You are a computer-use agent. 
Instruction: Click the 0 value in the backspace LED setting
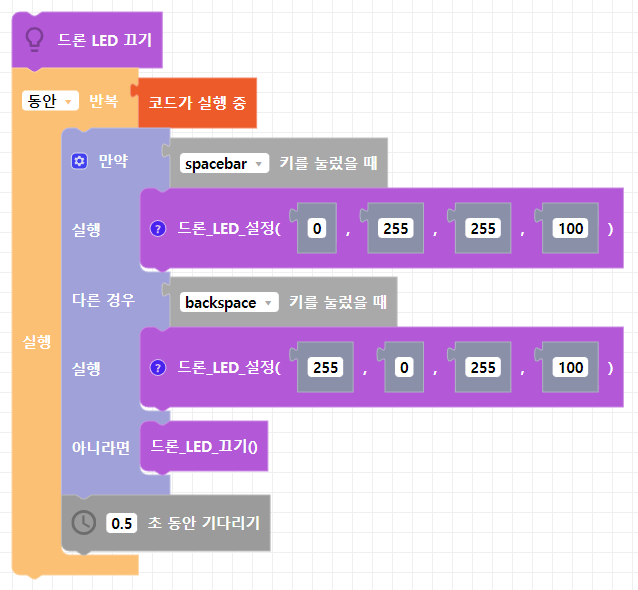pyautogui.click(x=404, y=368)
